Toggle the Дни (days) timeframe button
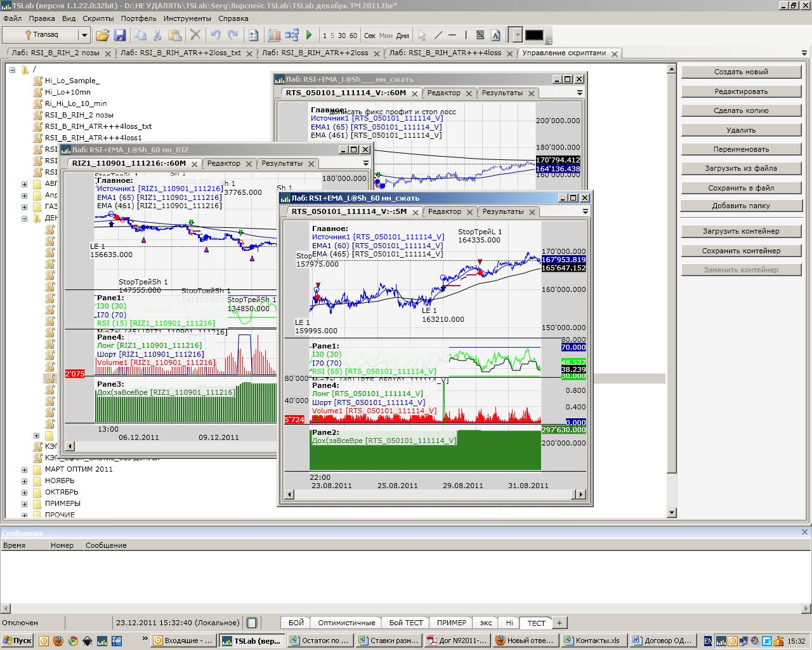The image size is (812, 650). point(403,36)
